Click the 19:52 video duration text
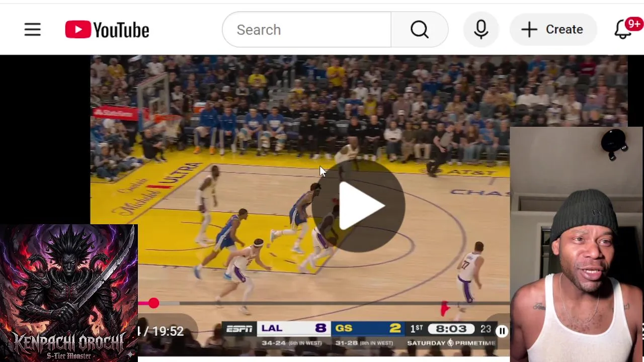The height and width of the screenshot is (362, 644). tap(168, 331)
